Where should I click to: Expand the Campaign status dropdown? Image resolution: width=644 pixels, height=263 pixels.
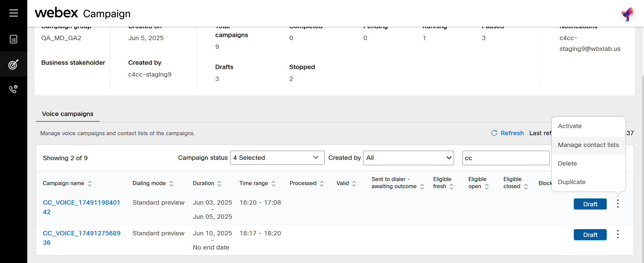[x=277, y=158]
